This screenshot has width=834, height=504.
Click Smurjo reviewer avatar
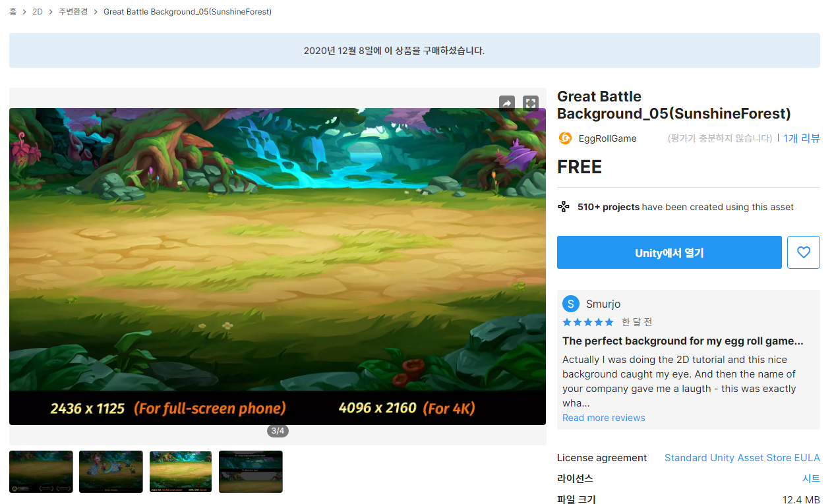tap(571, 304)
